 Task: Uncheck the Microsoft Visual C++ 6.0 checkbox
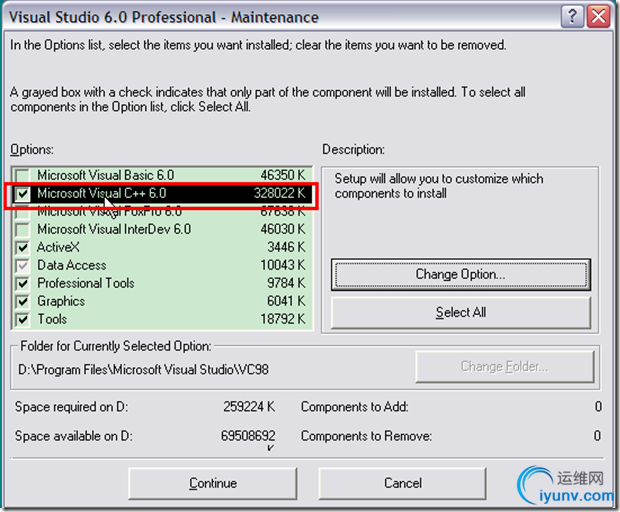(x=23, y=193)
